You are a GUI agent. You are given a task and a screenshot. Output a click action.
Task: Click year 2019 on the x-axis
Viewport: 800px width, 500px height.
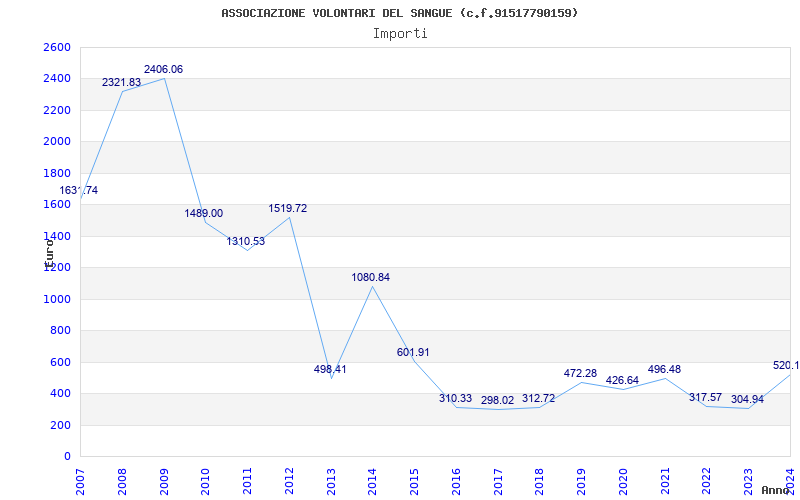pos(582,482)
